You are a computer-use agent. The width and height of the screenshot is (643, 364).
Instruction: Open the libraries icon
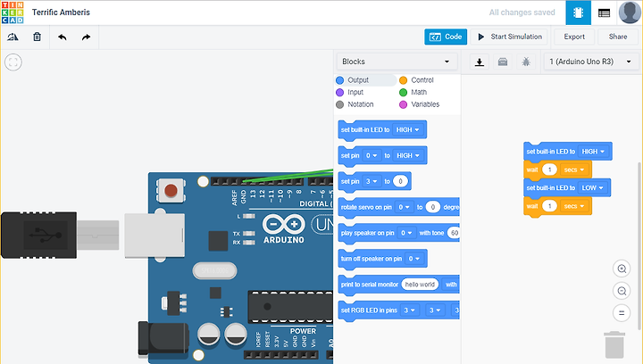pos(502,62)
